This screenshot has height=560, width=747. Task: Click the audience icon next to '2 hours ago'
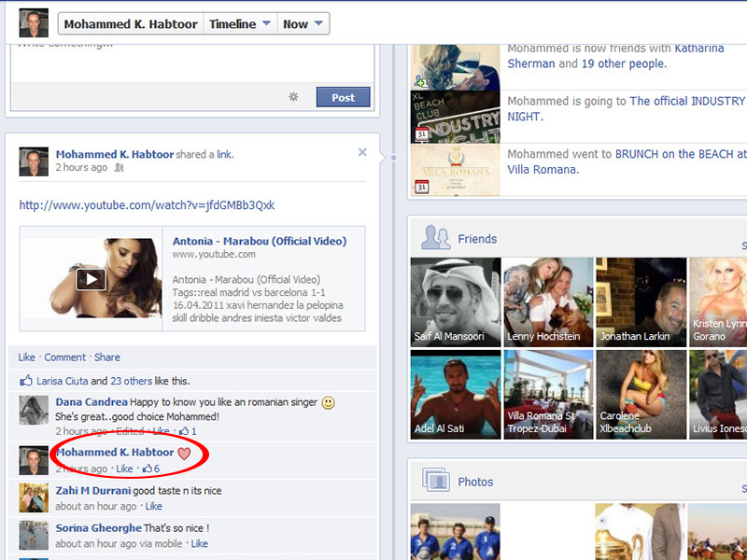coord(119,168)
